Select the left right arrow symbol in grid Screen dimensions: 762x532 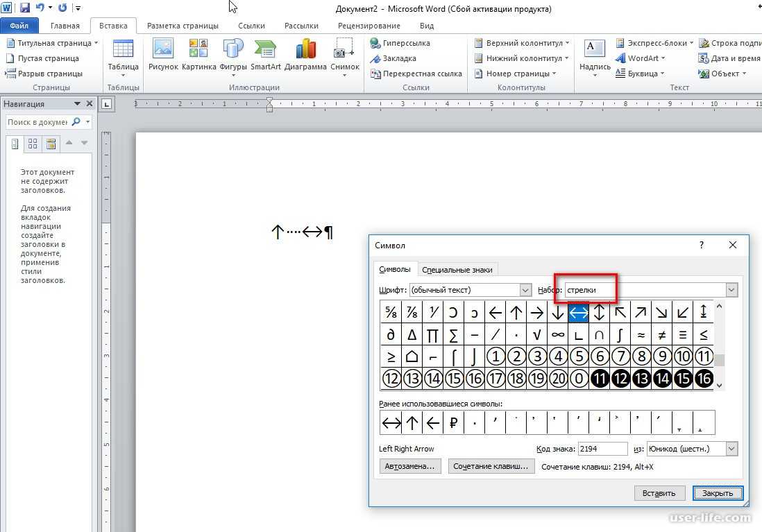tap(578, 312)
